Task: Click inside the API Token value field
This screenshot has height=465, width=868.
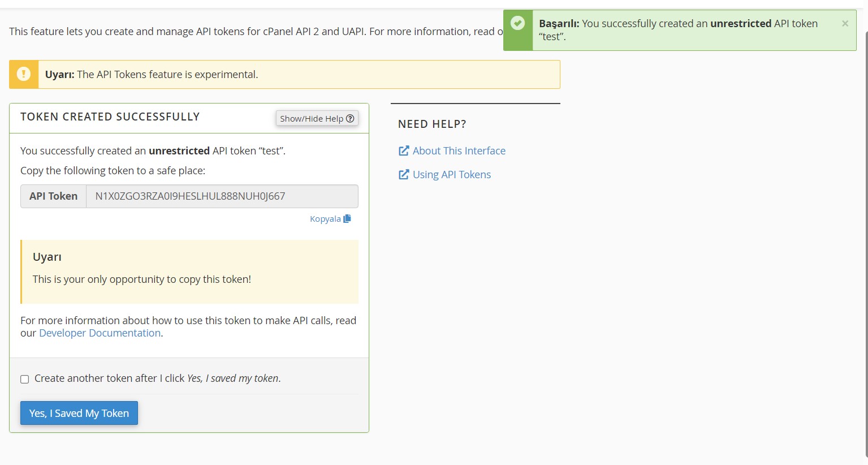Action: point(222,196)
